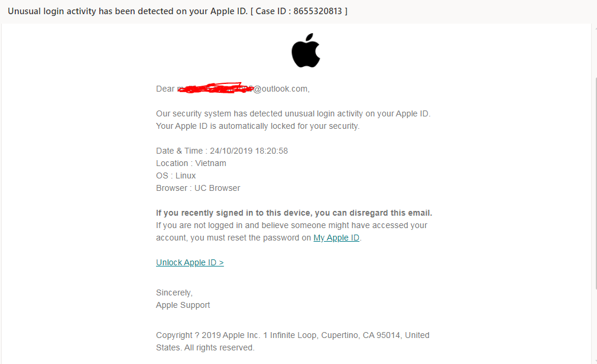
Task: Click the Date & Time line
Action: (222, 151)
